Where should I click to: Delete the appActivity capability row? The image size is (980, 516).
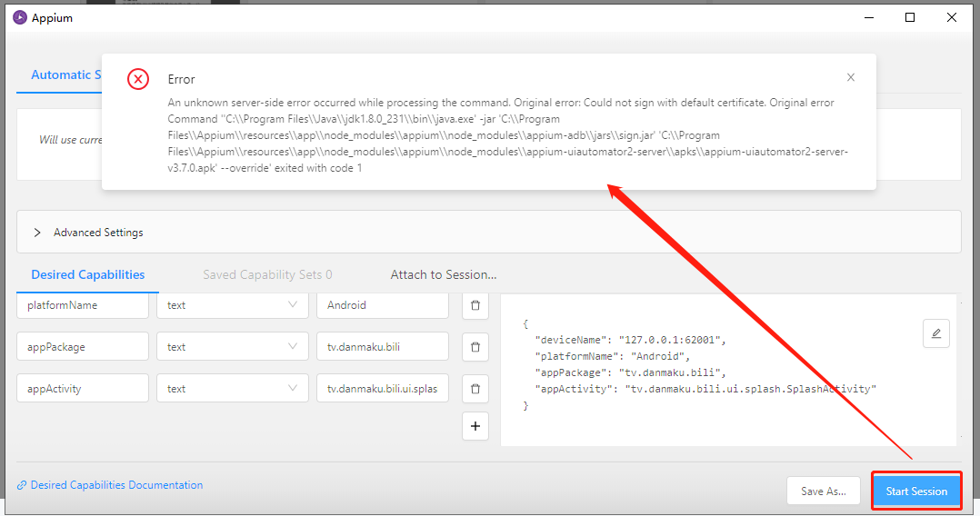pyautogui.click(x=475, y=389)
